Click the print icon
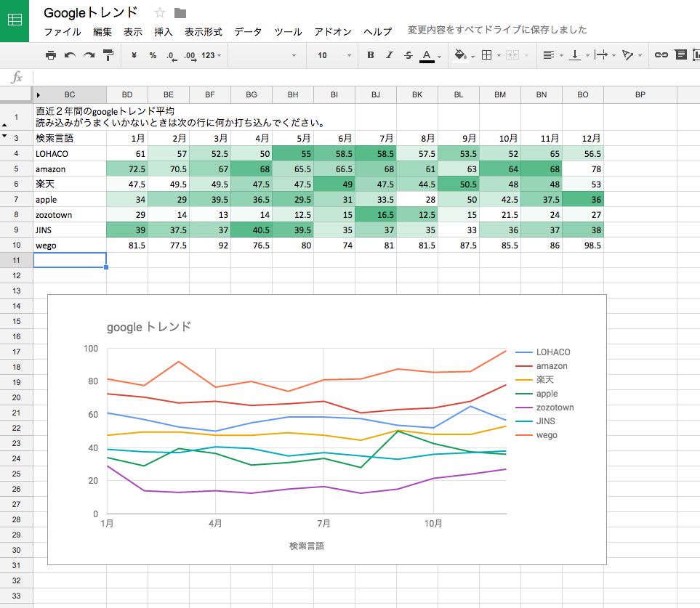 pos(51,55)
